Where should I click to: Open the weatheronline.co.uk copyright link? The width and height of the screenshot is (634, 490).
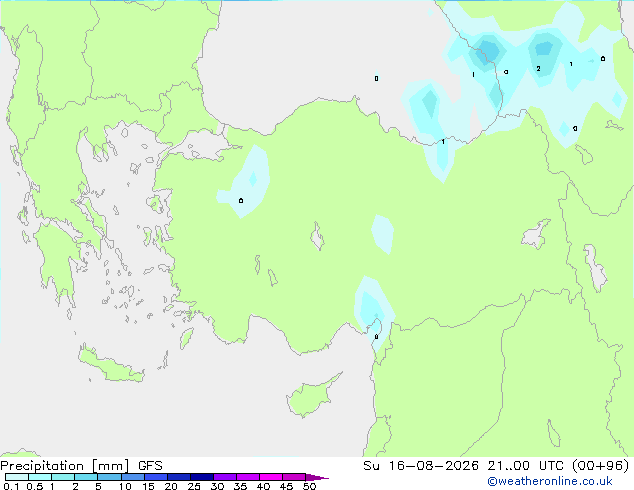tap(549, 481)
